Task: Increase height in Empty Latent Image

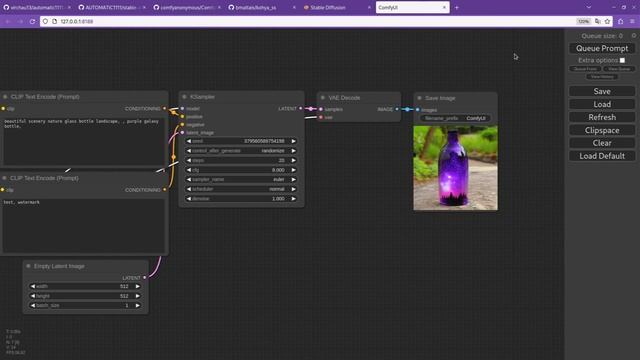Action: tap(138, 296)
